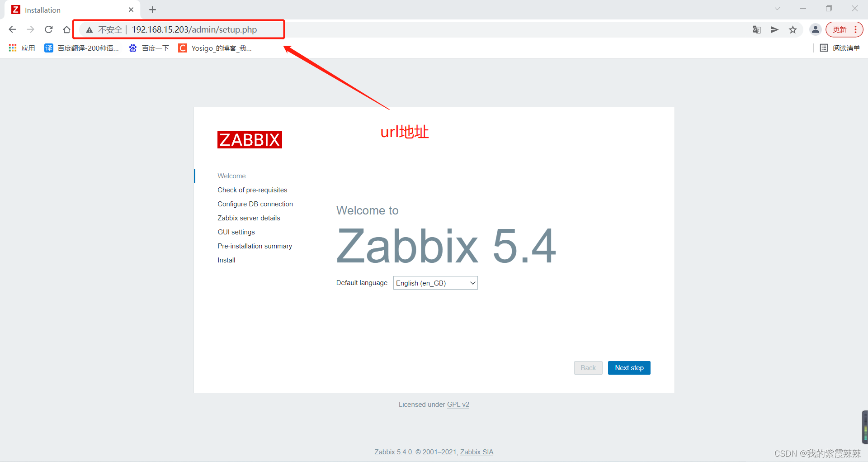Select Pre-installation summary step

click(x=255, y=246)
